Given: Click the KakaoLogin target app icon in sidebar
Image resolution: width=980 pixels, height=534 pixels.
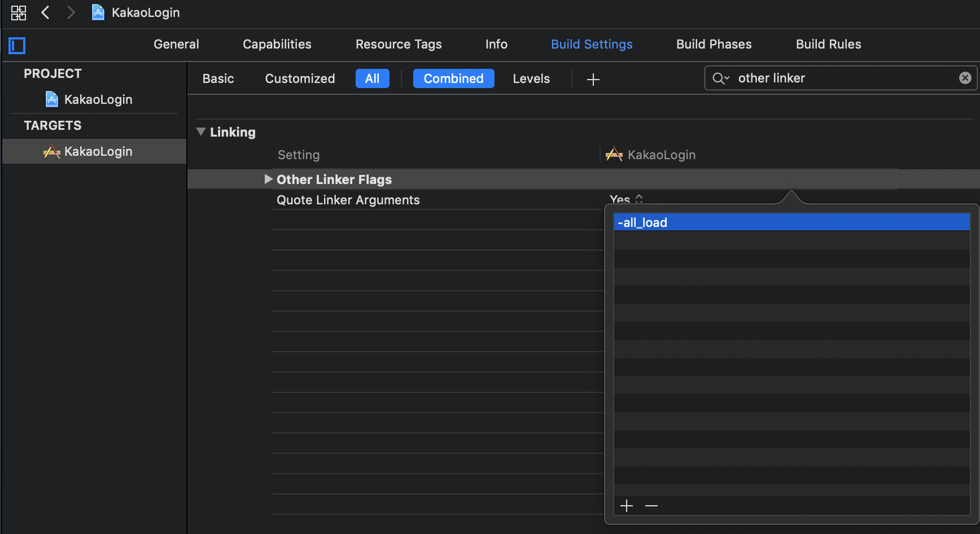Looking at the screenshot, I should tap(52, 152).
